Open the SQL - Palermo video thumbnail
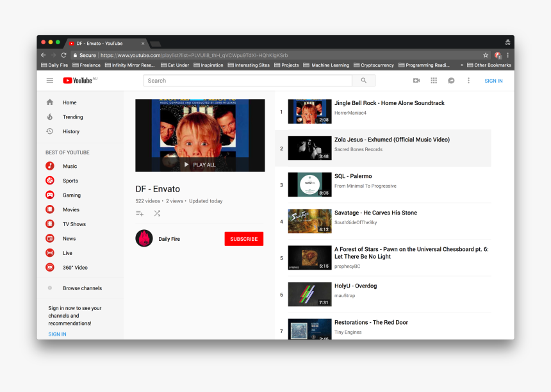This screenshot has width=551, height=392. click(309, 184)
